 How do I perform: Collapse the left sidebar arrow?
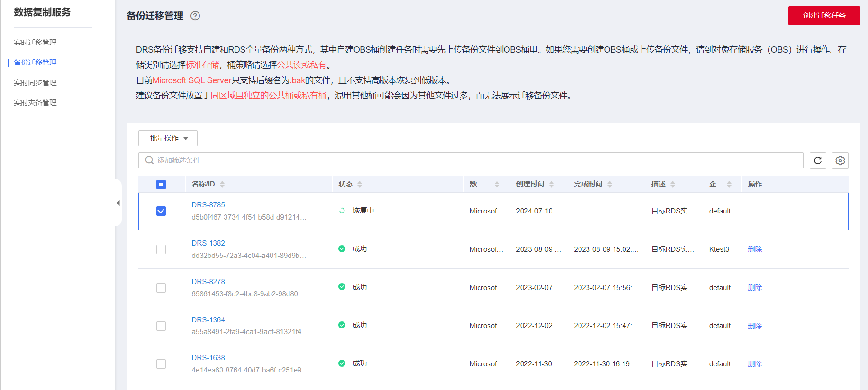[x=118, y=203]
